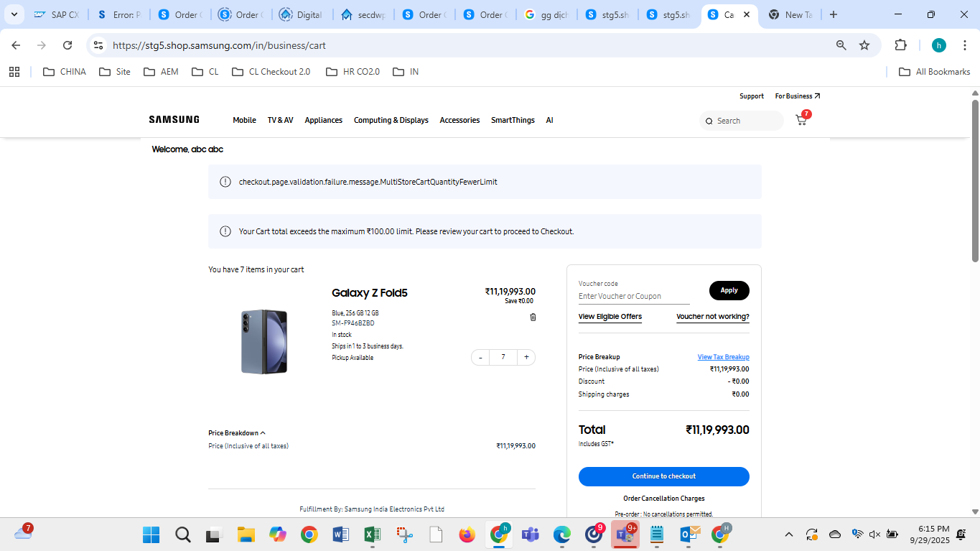Open Microsoft Edge from the taskbar
The height and width of the screenshot is (551, 980).
[x=562, y=534]
